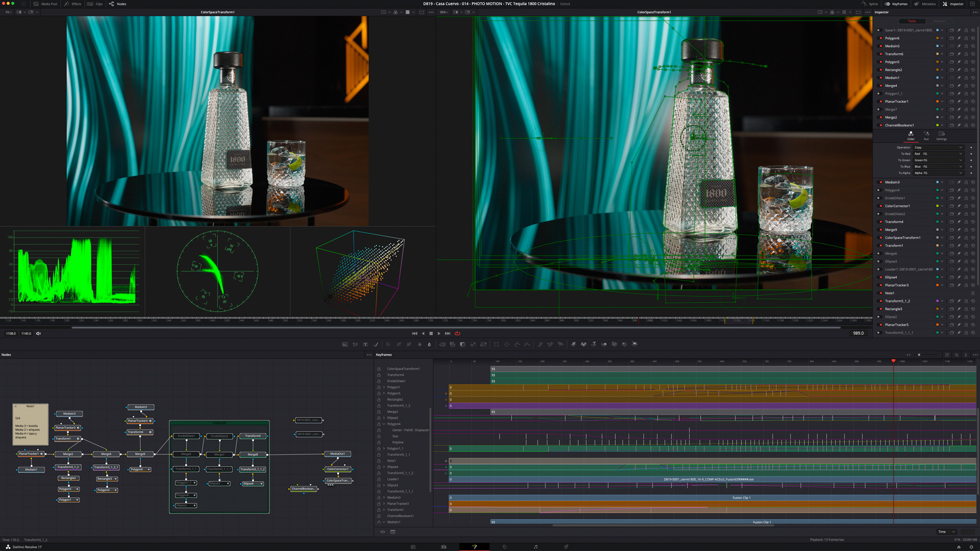Disable the ChannelBooleans1 tool toggle
The height and width of the screenshot is (551, 980).
click(x=881, y=125)
